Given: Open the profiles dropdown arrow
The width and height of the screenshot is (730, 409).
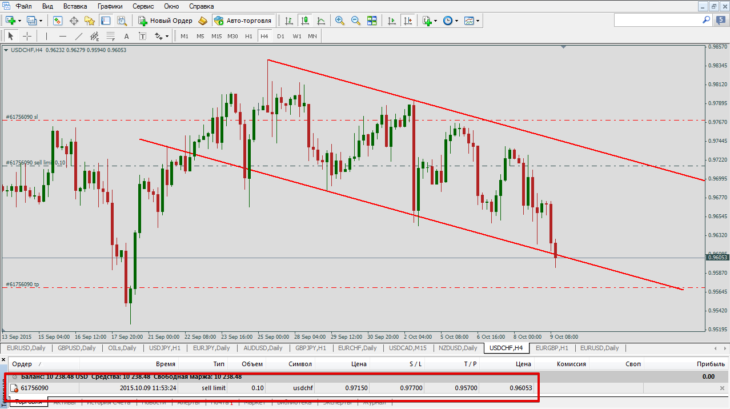Looking at the screenshot, I should click(41, 21).
